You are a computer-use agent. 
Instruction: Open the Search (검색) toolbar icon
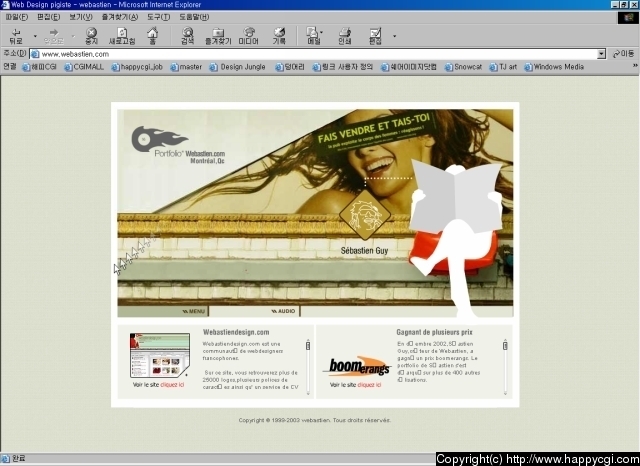187,36
